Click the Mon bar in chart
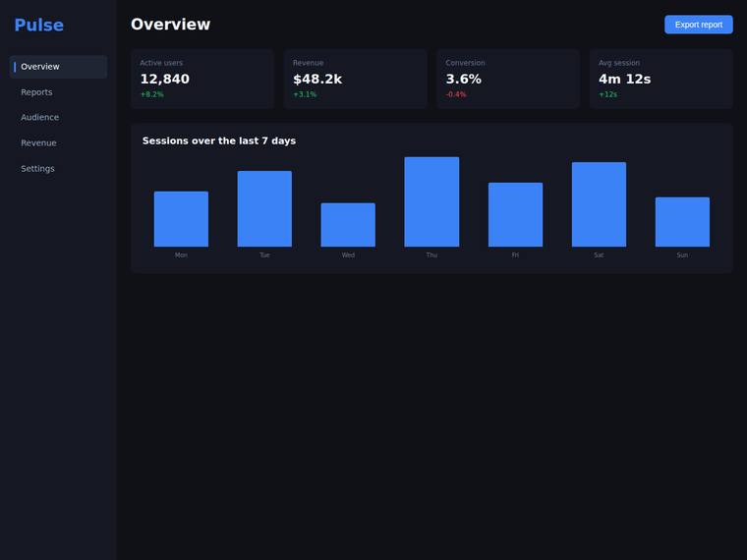Screen dimensions: 747x560 coord(181,219)
